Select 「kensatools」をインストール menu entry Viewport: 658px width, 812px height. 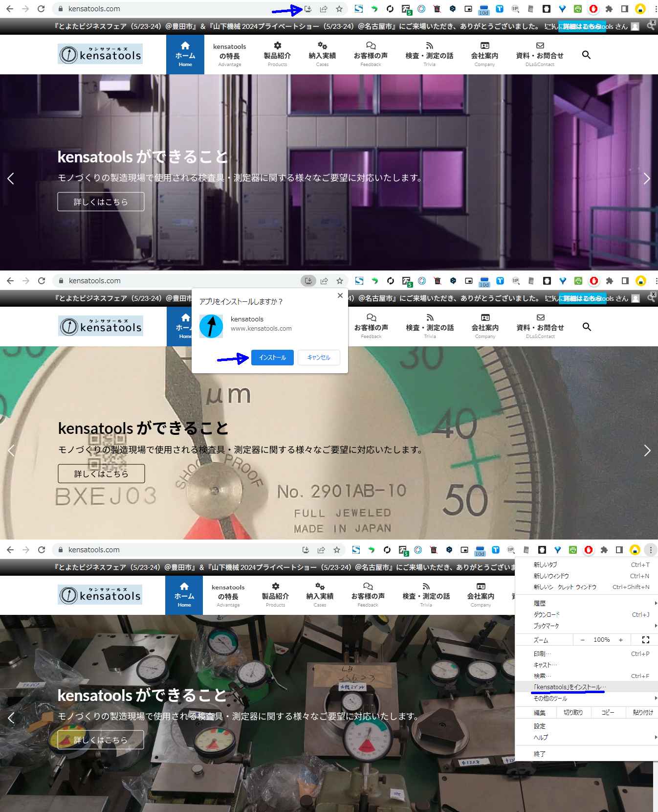[x=570, y=687]
